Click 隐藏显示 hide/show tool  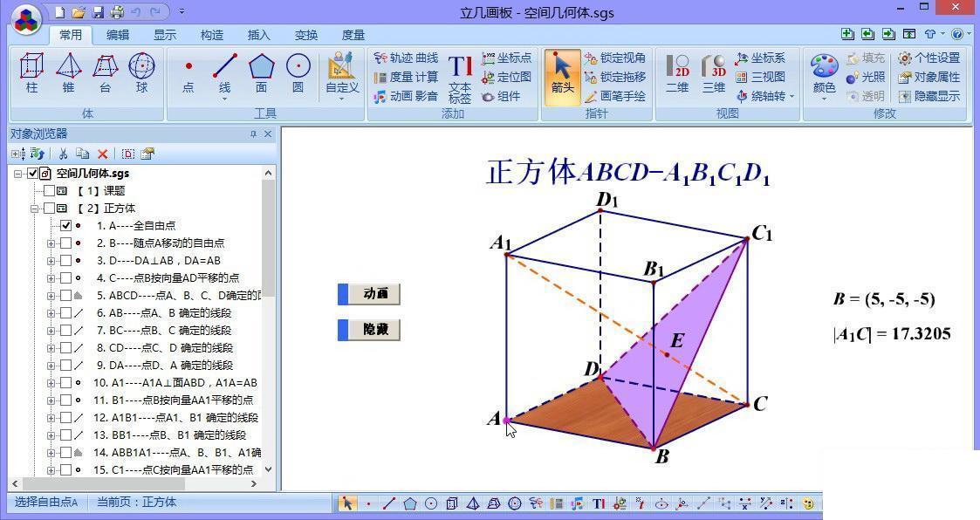point(929,96)
